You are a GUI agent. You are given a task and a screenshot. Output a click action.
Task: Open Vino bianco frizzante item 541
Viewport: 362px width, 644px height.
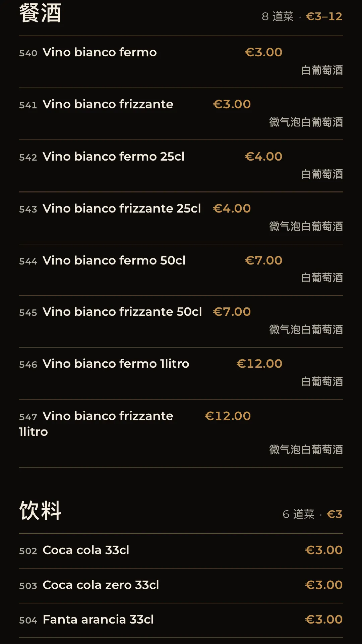coord(181,114)
